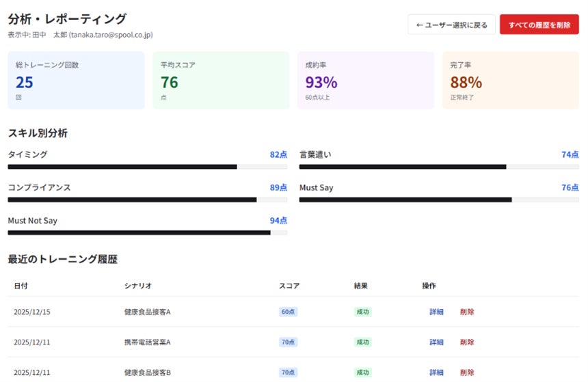
Task: Click the 言葉遣い skill bar
Action: click(x=439, y=167)
